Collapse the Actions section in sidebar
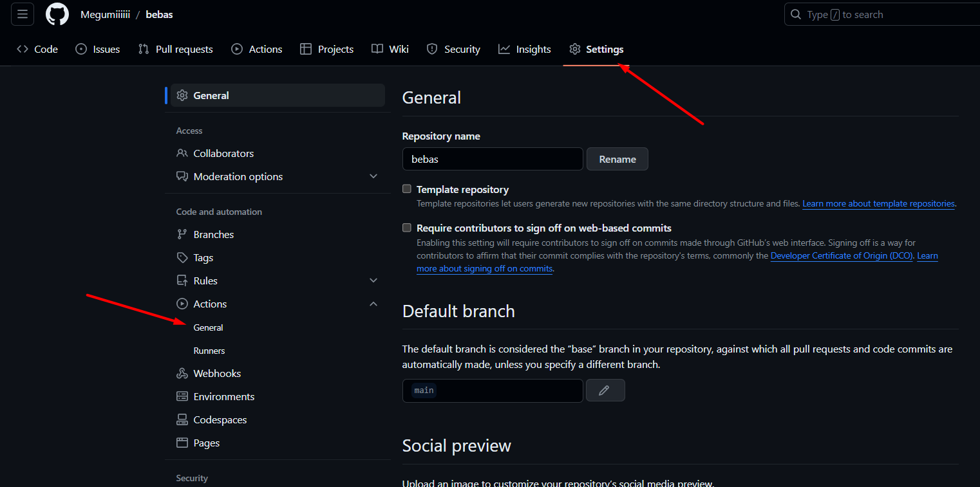The height and width of the screenshot is (487, 980). [373, 304]
